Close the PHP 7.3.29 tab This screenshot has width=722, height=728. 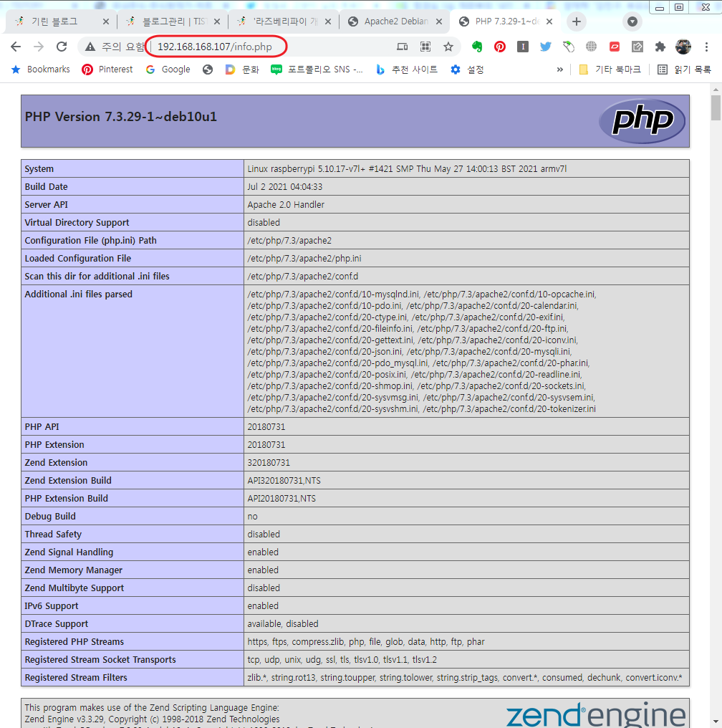[x=549, y=21]
